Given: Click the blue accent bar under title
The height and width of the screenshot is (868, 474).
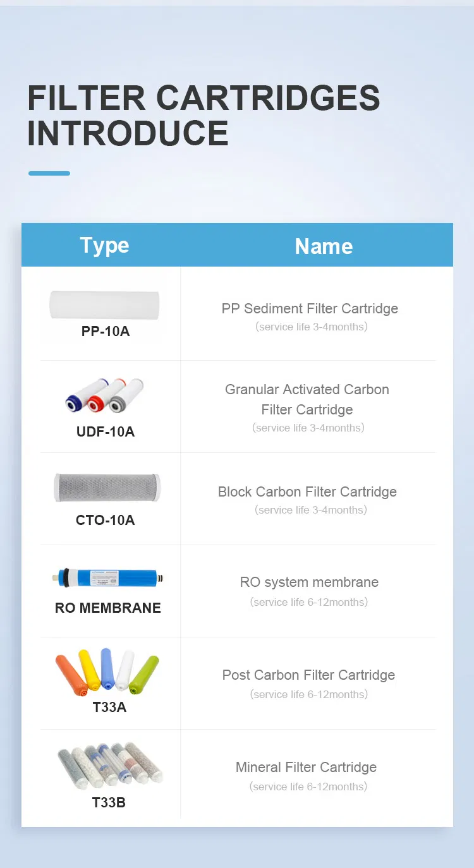Looking at the screenshot, I should click(49, 173).
